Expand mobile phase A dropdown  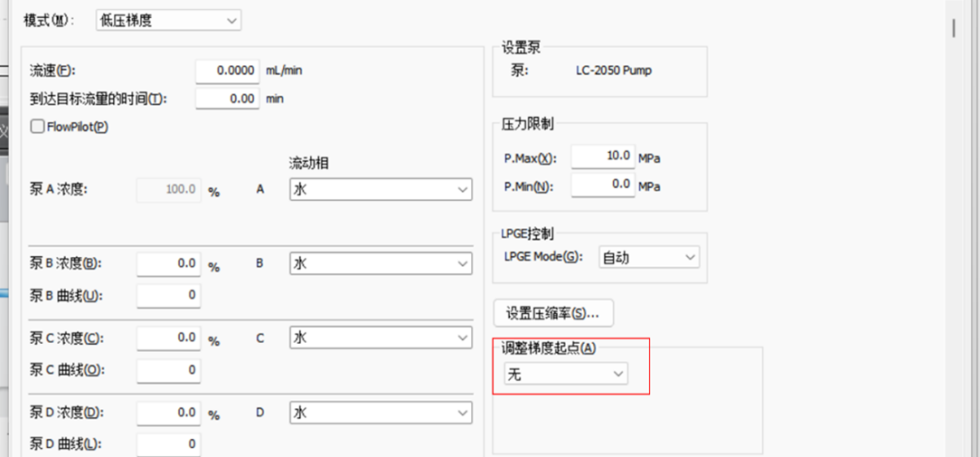381,190
